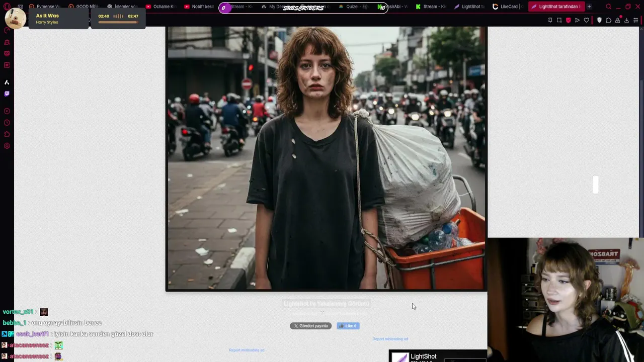Open the Twitch panel in Opera sidebar
This screenshot has height=362, width=644.
pos(7,94)
